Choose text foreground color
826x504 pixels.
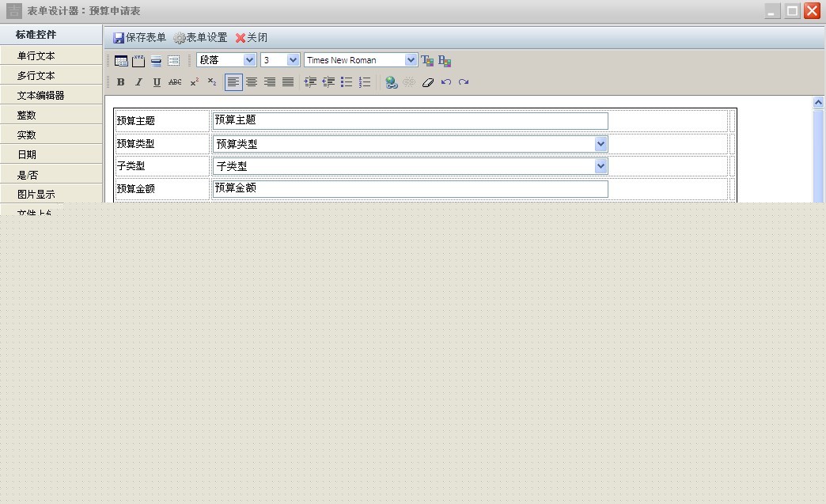pyautogui.click(x=427, y=61)
